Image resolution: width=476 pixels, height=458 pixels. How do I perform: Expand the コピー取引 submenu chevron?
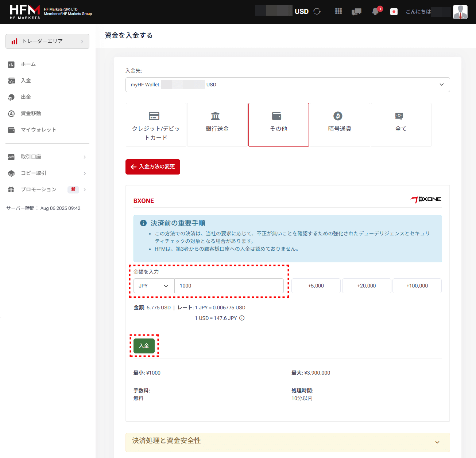85,173
